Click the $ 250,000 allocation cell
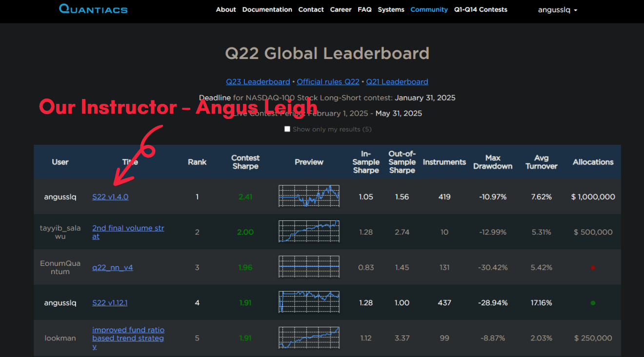The image size is (644, 357). click(593, 338)
